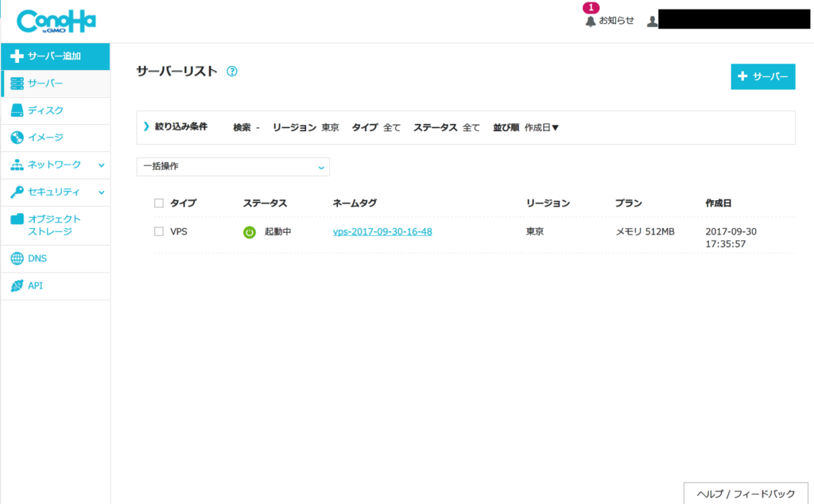The width and height of the screenshot is (814, 504).
Task: Click the +サーバー button
Action: 762,76
